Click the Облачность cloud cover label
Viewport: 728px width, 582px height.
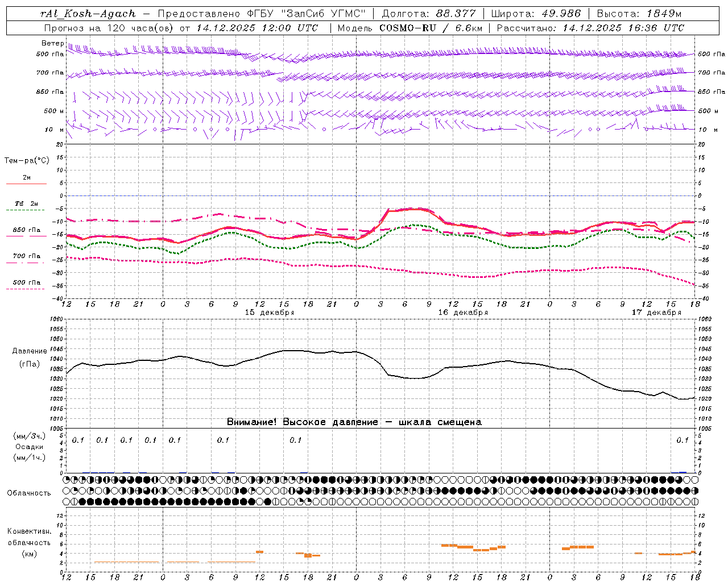[29, 493]
